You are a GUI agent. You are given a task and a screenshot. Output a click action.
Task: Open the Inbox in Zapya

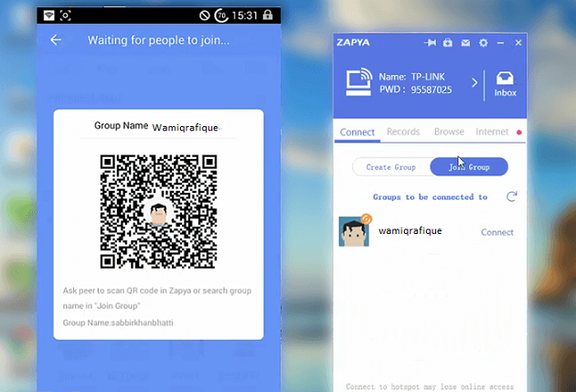505,84
